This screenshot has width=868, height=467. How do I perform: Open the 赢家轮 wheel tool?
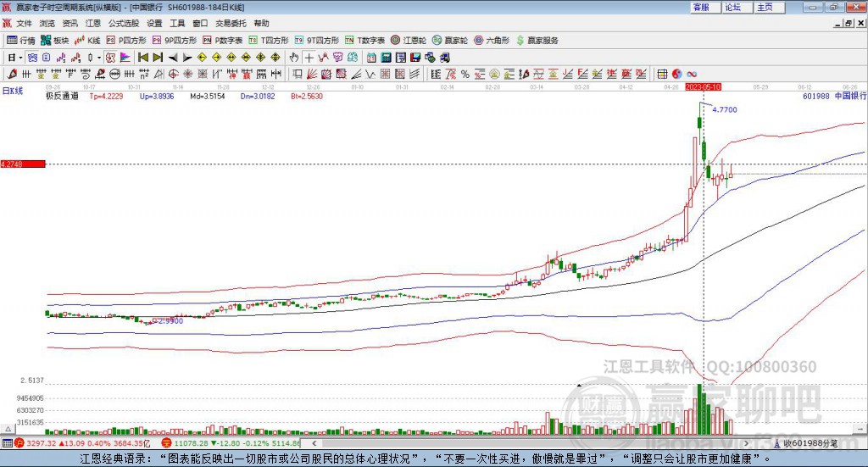pos(450,41)
